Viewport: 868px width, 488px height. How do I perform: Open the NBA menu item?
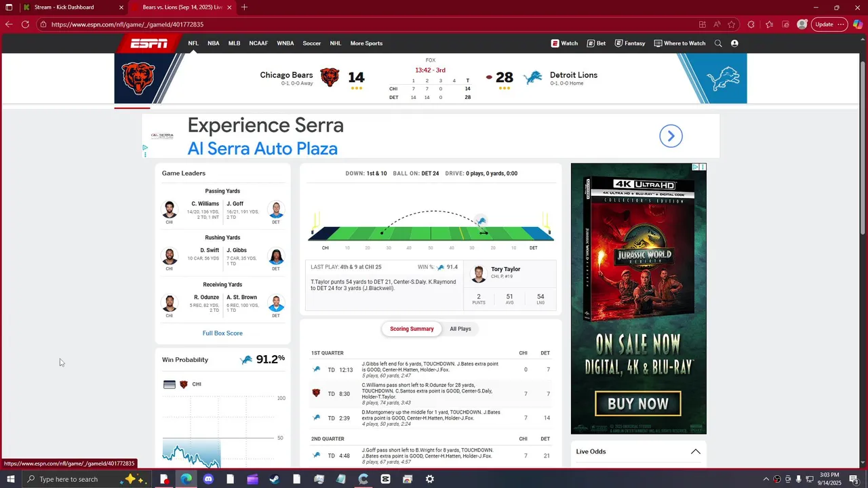click(x=214, y=43)
